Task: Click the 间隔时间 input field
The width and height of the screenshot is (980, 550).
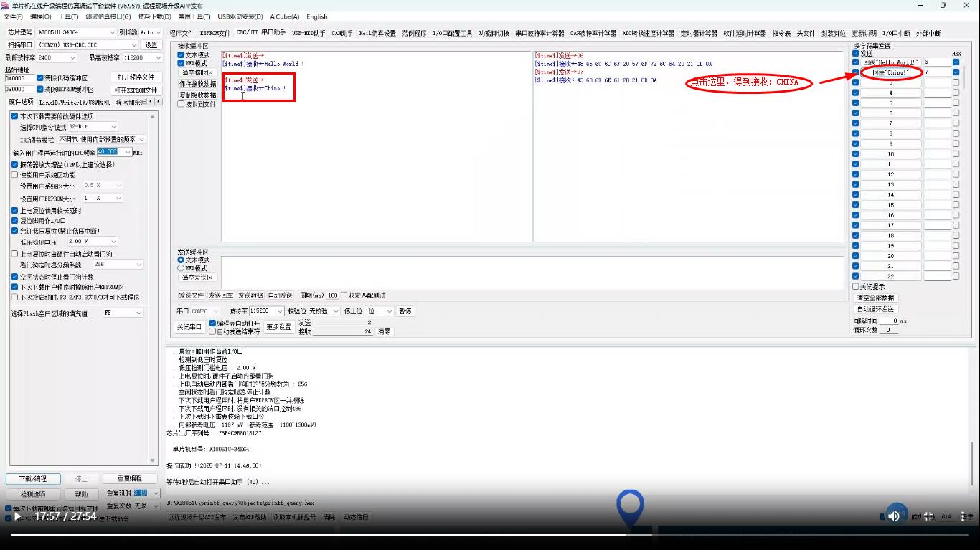Action: (x=889, y=321)
